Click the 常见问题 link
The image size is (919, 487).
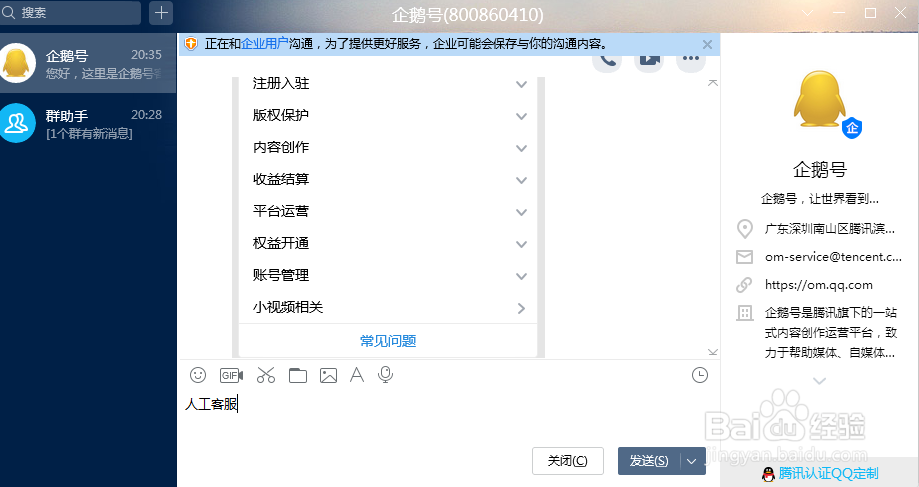(x=388, y=341)
